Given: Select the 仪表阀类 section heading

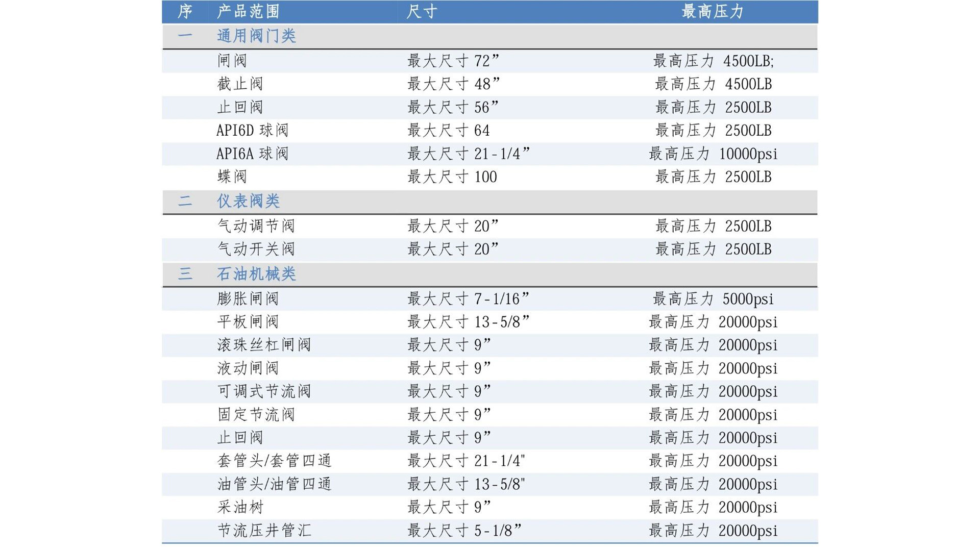Looking at the screenshot, I should tap(248, 201).
